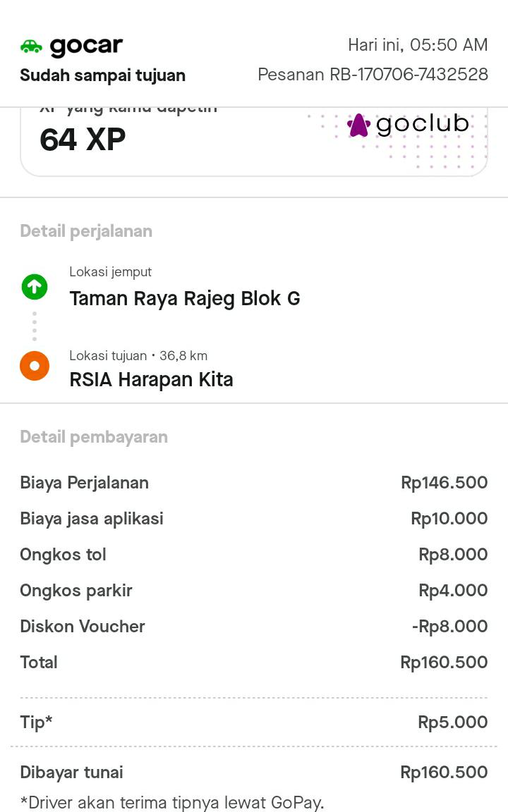
Task: Tap the Detail perjalanan section header
Action: coord(86,231)
